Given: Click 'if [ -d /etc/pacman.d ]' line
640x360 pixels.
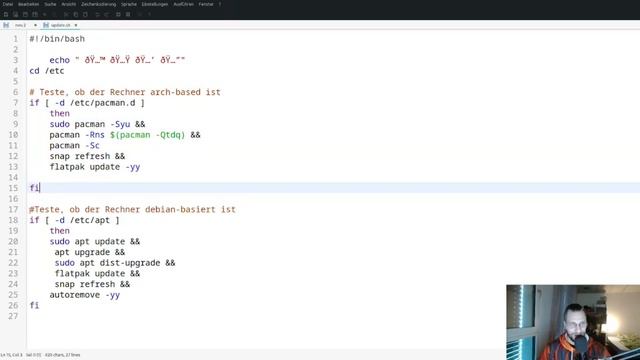Looking at the screenshot, I should pos(87,103).
